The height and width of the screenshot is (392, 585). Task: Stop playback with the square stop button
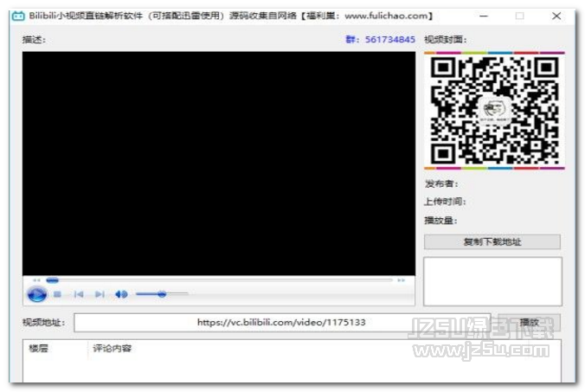pyautogui.click(x=57, y=294)
